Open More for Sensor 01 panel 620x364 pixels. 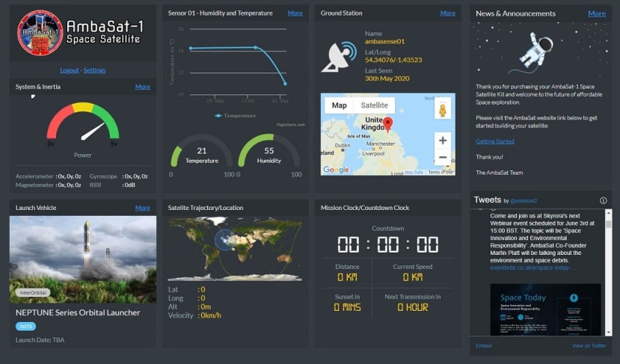(x=295, y=13)
